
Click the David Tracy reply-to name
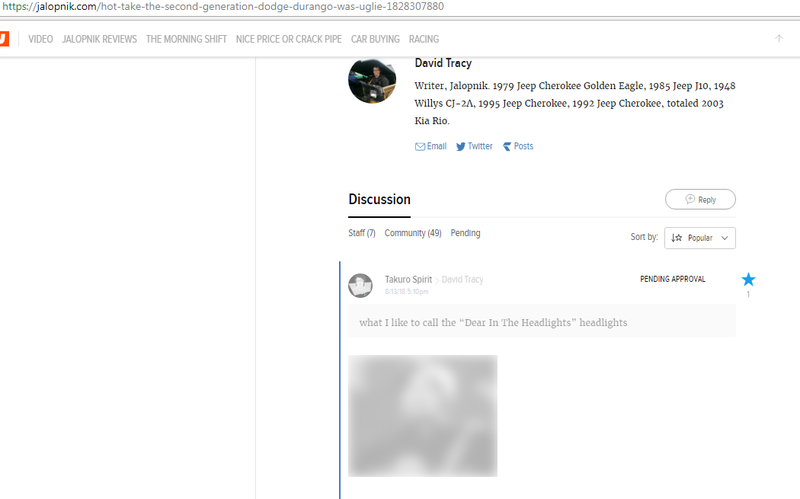pos(462,280)
